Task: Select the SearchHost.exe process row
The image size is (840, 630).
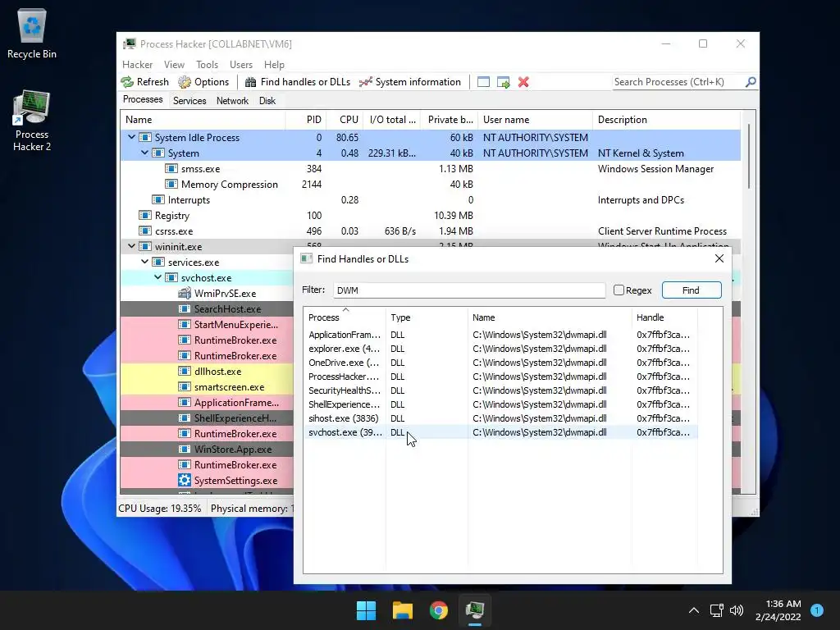Action: (207, 308)
